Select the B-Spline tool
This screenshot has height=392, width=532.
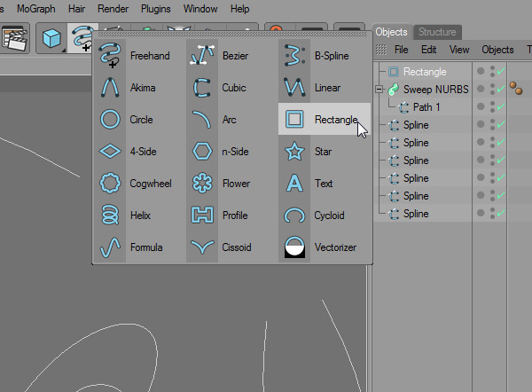pyautogui.click(x=324, y=55)
